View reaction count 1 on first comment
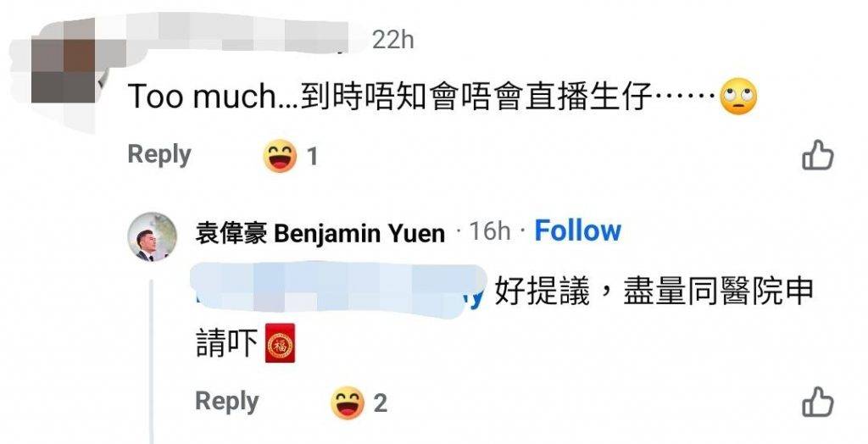868x444 pixels. [313, 157]
